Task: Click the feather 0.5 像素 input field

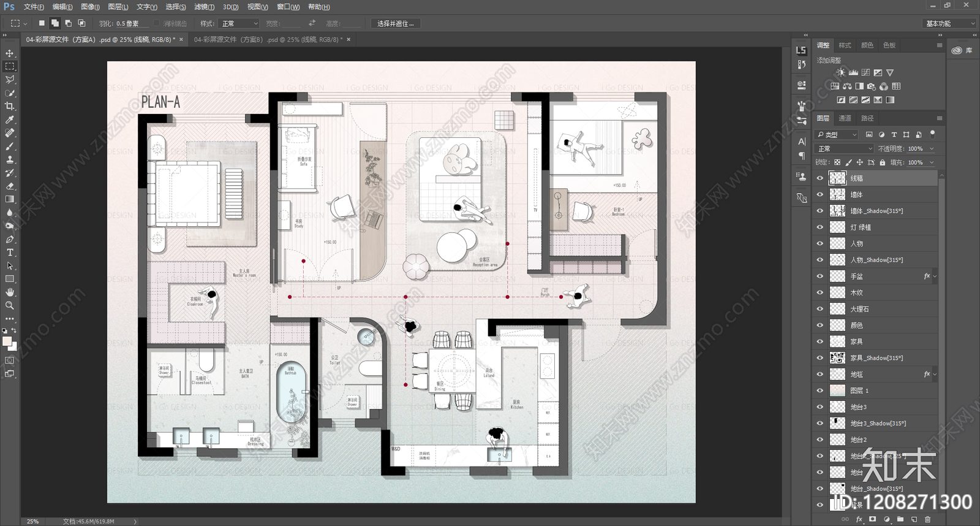Action: tap(132, 23)
